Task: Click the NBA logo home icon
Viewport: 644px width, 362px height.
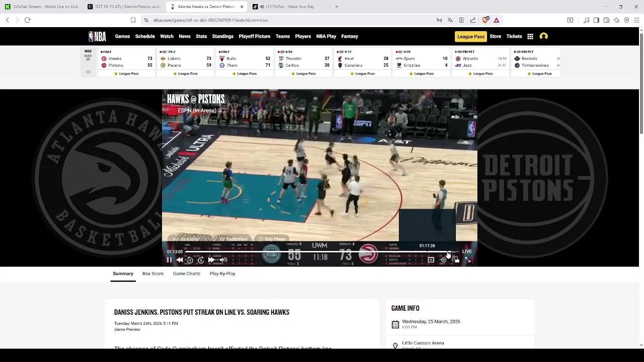Action: coord(97,36)
